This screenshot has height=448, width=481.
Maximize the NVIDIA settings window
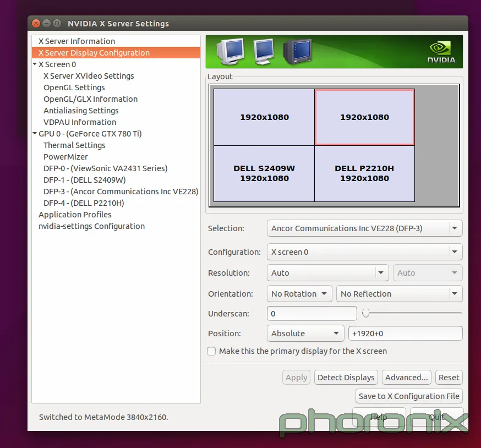(57, 23)
